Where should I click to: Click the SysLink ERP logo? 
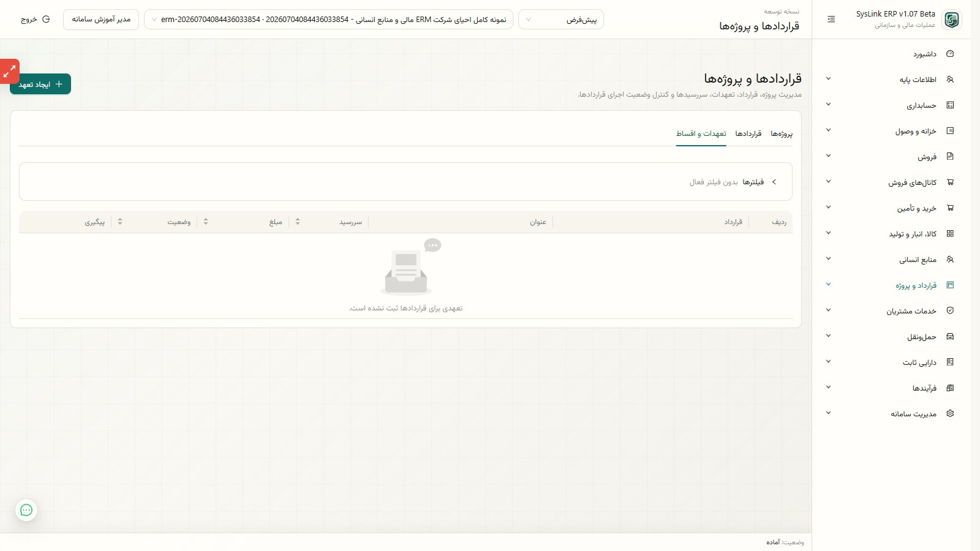point(951,20)
